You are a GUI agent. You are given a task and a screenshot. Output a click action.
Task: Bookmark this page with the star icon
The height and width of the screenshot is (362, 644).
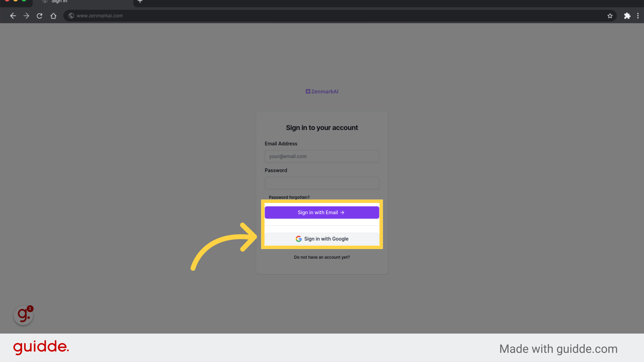(x=610, y=16)
